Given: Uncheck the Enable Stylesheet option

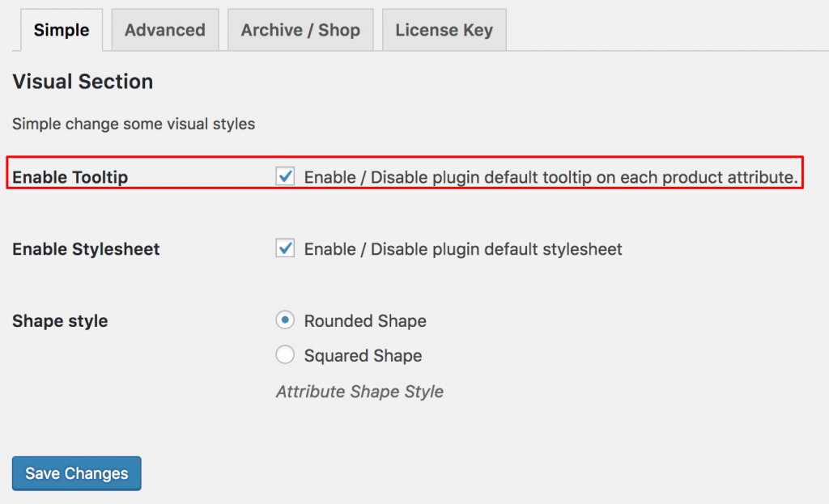Looking at the screenshot, I should 285,249.
